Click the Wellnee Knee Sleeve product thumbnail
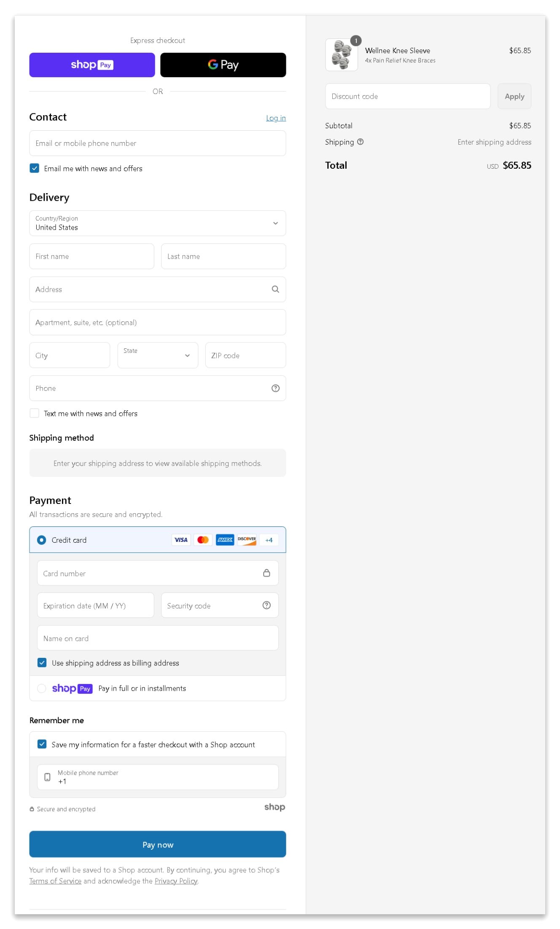Image resolution: width=560 pixels, height=929 pixels. (341, 55)
